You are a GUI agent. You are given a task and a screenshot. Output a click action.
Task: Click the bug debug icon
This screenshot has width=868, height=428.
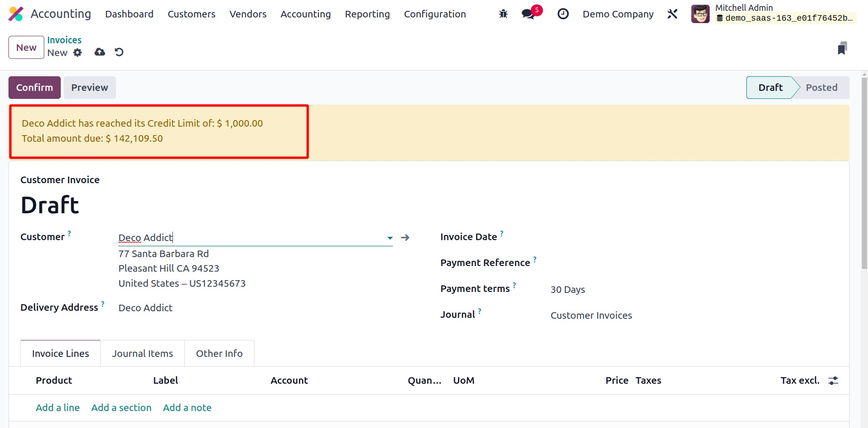[x=503, y=14]
